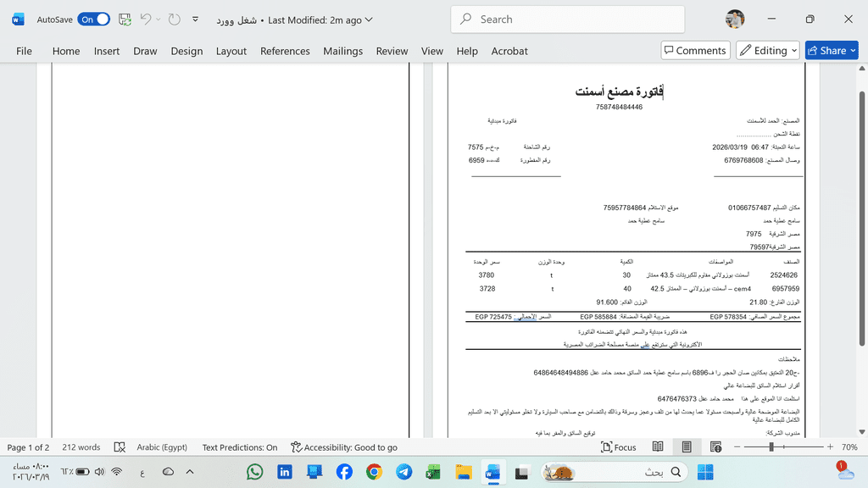
Task: Open the user account profile picture
Action: [735, 19]
